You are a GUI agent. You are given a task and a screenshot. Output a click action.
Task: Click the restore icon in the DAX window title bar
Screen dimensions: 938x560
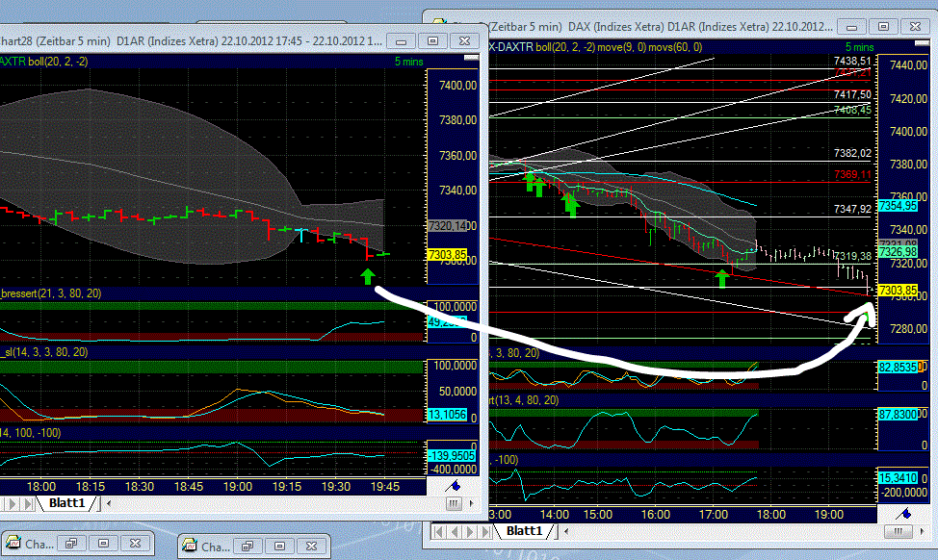tap(883, 26)
